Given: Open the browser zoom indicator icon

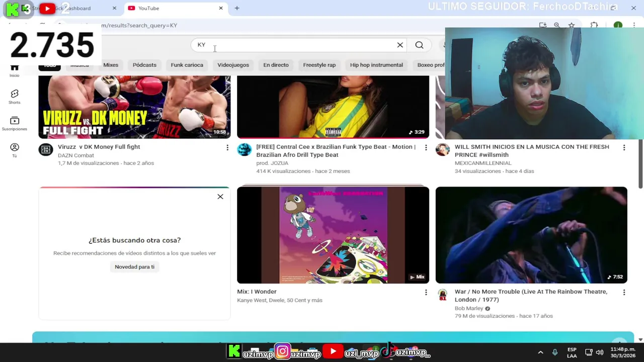Looking at the screenshot, I should (x=556, y=25).
